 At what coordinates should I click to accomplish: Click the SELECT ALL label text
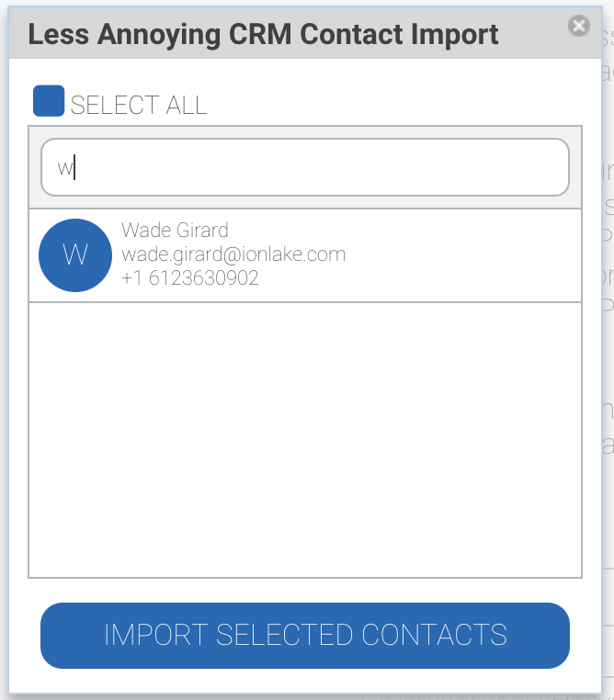click(x=139, y=105)
